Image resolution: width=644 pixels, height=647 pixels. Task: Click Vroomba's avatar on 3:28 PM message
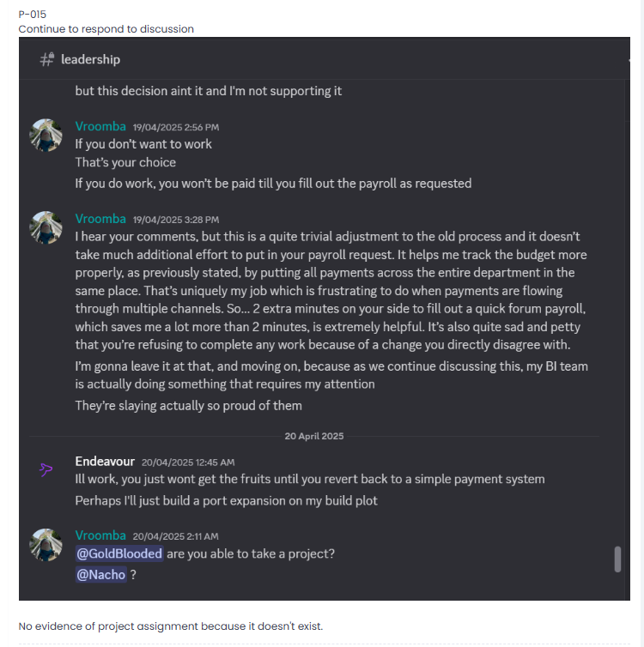(46, 227)
